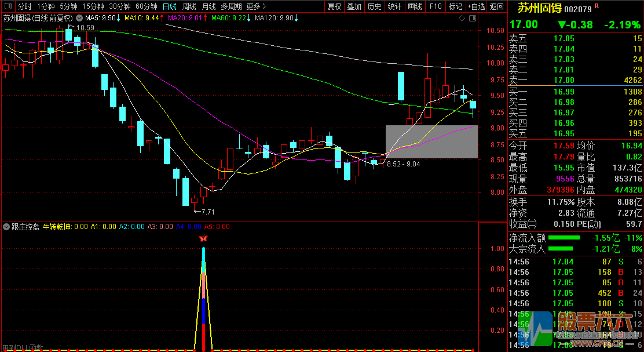Toggle 叠加 overlay mode

point(354,7)
